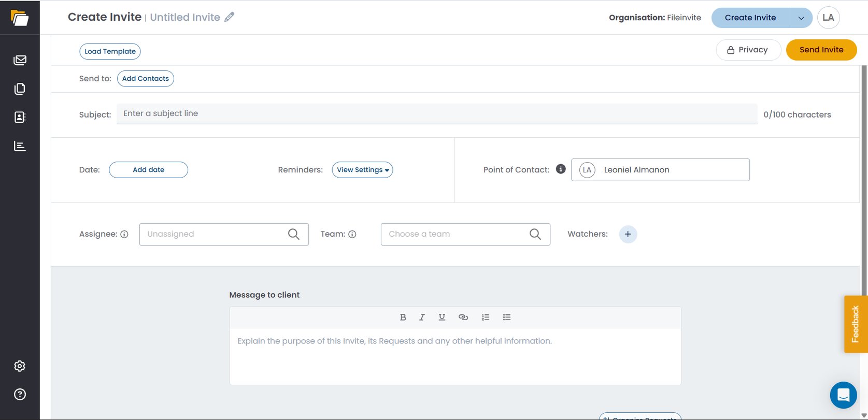Expand Reminders View Settings dropdown
This screenshot has height=420, width=868.
pos(363,170)
